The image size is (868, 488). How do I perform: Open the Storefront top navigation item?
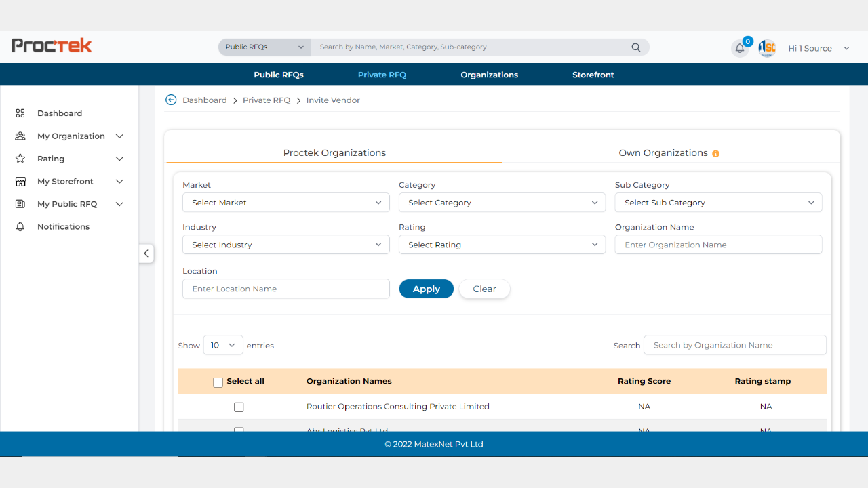tap(593, 75)
